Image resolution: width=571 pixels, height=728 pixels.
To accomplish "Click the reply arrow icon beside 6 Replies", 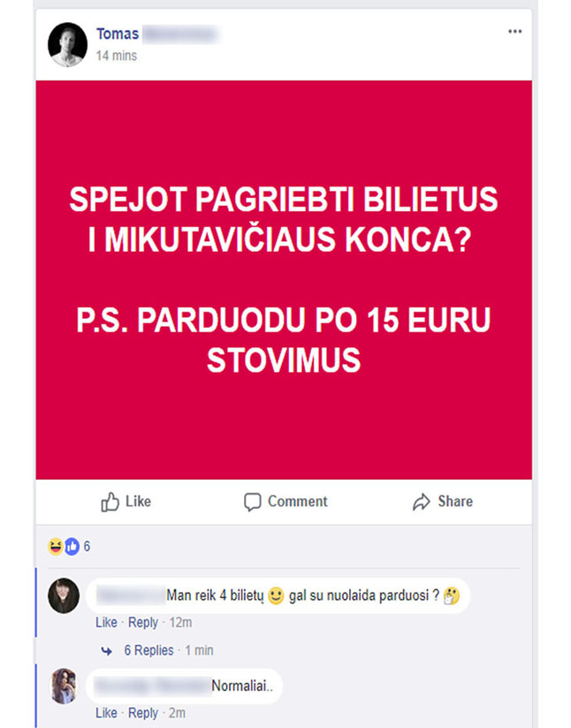I will pyautogui.click(x=107, y=651).
